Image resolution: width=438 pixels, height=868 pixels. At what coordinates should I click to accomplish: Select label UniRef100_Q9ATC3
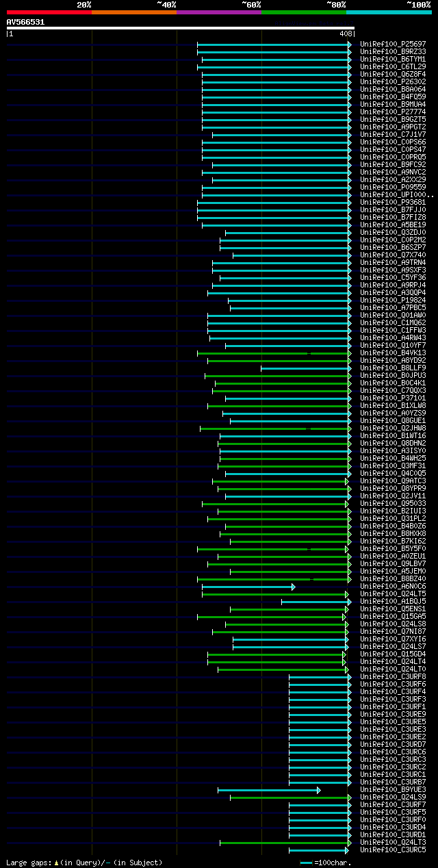pos(393,481)
